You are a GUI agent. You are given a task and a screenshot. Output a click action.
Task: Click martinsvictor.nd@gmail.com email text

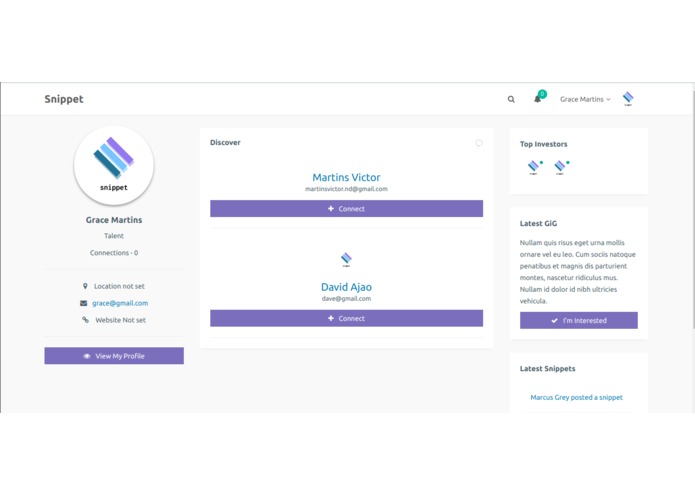coord(346,189)
